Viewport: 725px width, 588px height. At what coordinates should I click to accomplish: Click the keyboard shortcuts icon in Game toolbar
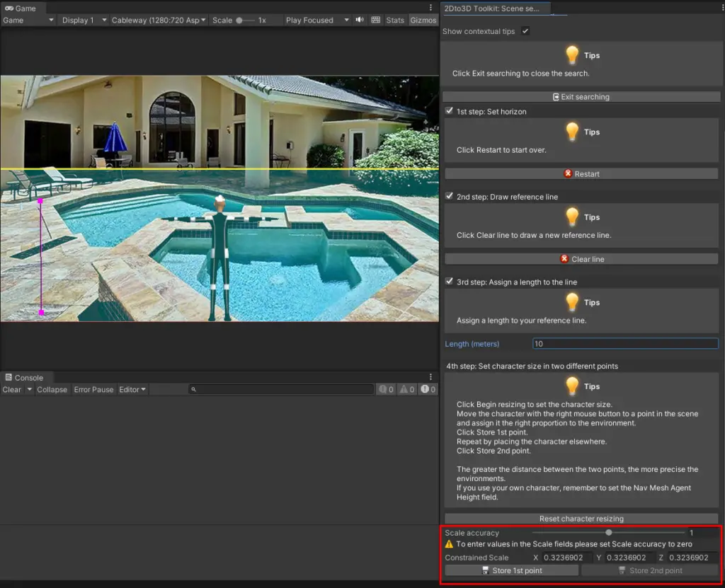[x=375, y=21]
